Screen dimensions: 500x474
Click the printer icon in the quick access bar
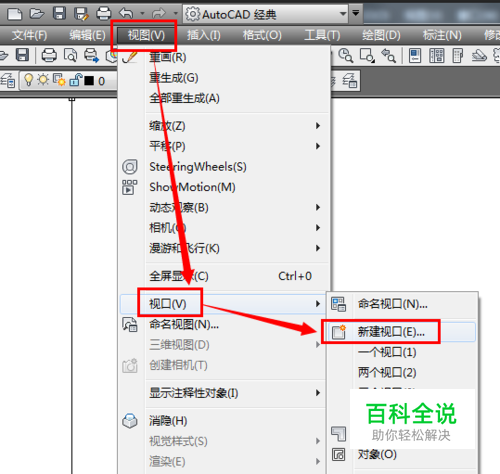104,14
